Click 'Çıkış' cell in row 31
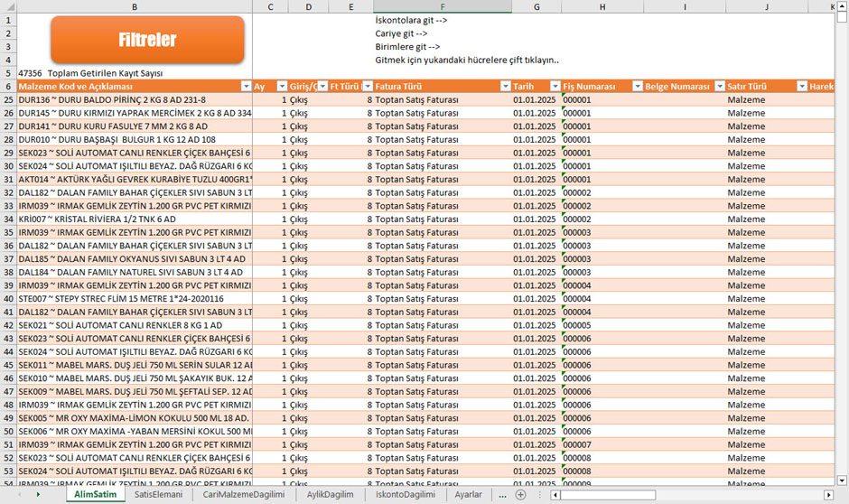The height and width of the screenshot is (504, 849). (308, 179)
